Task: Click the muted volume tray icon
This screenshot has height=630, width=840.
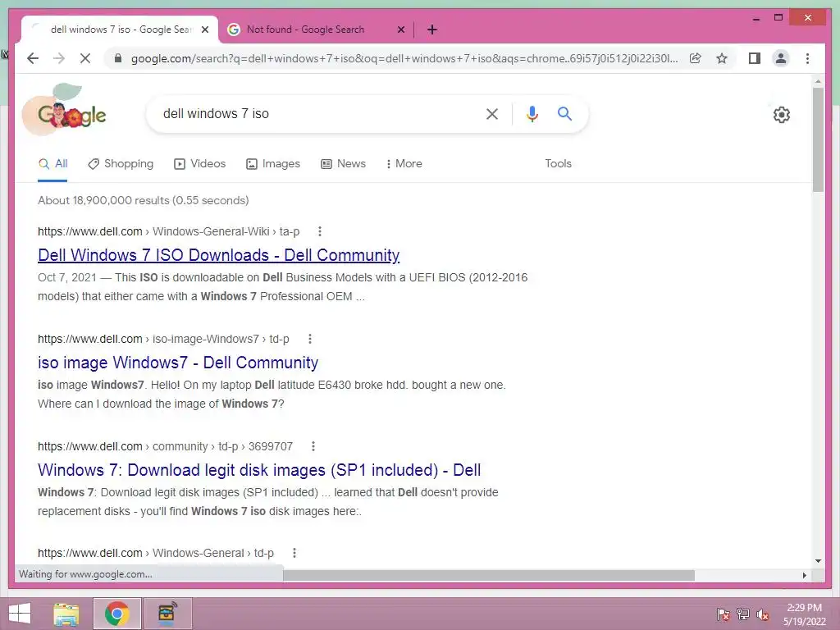Action: 763,614
